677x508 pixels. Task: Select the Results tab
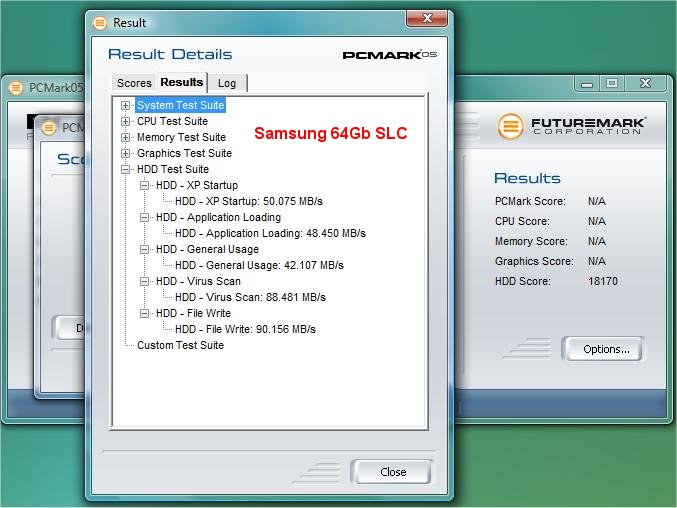coord(182,82)
